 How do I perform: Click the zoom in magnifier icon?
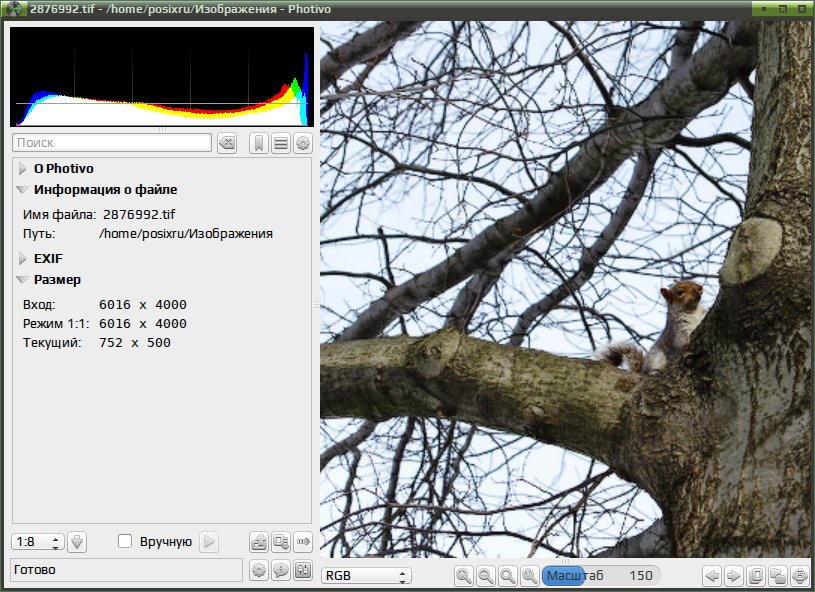point(463,575)
